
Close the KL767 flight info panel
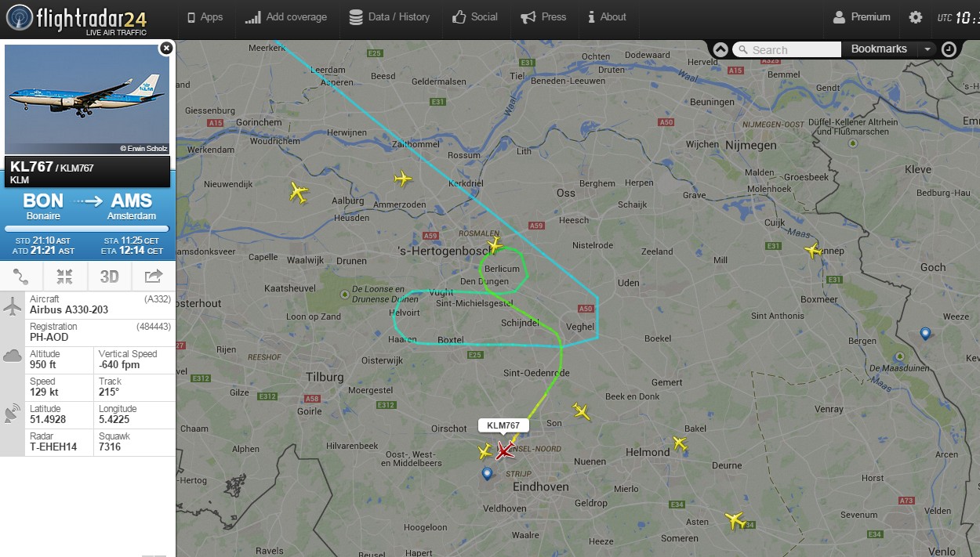click(x=165, y=49)
